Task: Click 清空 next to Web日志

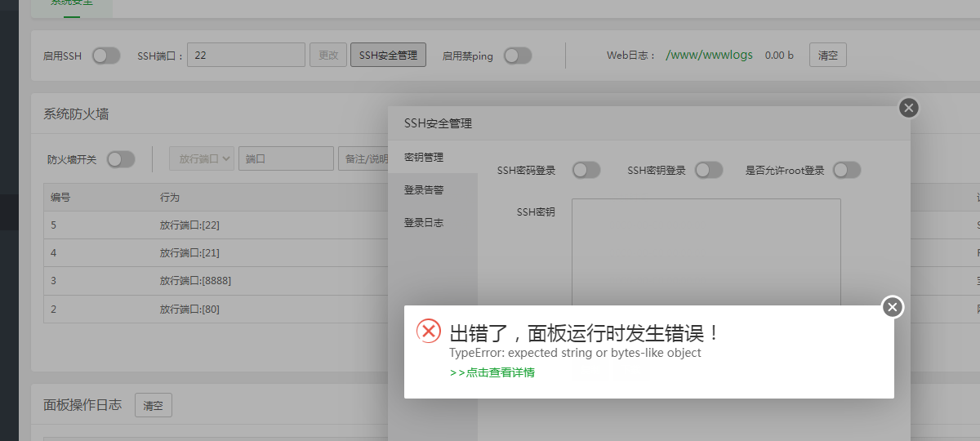Action: pyautogui.click(x=828, y=55)
